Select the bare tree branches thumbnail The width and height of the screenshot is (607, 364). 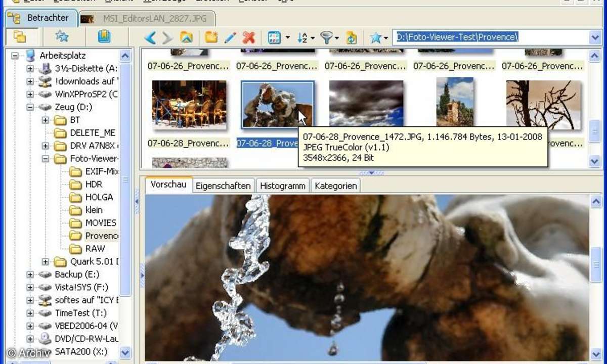point(544,105)
